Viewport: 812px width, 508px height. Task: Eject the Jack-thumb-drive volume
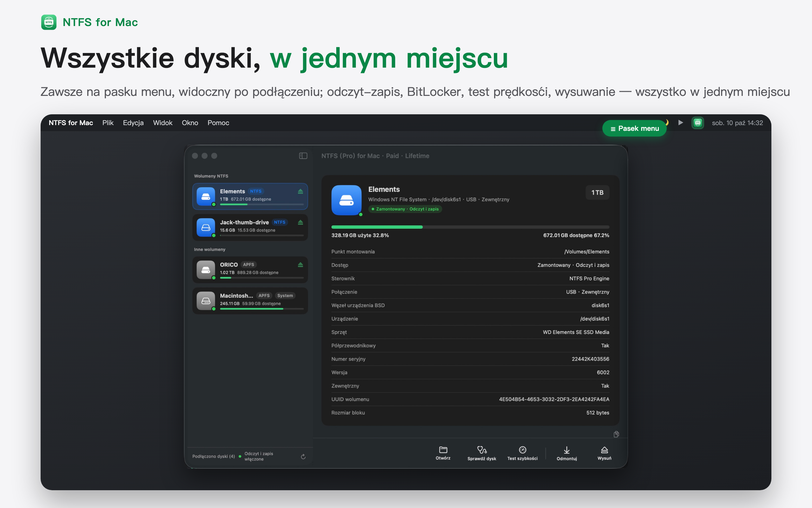click(x=300, y=223)
